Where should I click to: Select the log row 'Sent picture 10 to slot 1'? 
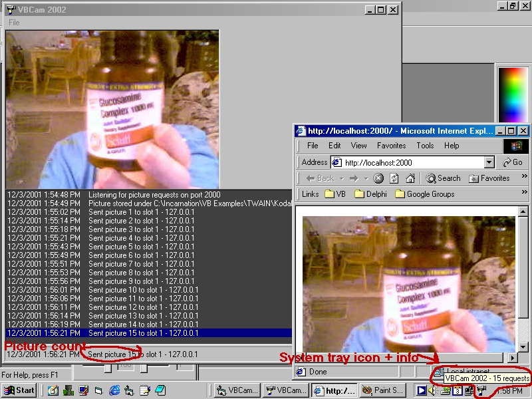[x=149, y=290]
